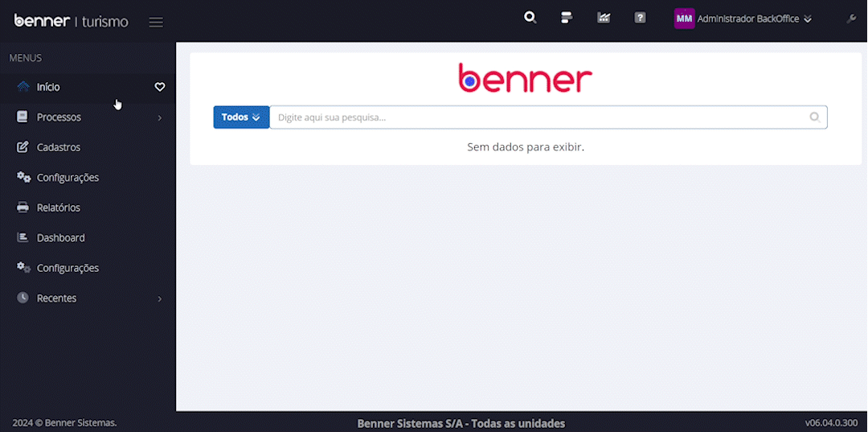Click the version v06.04.0.300 text
The image size is (868, 432).
[832, 422]
